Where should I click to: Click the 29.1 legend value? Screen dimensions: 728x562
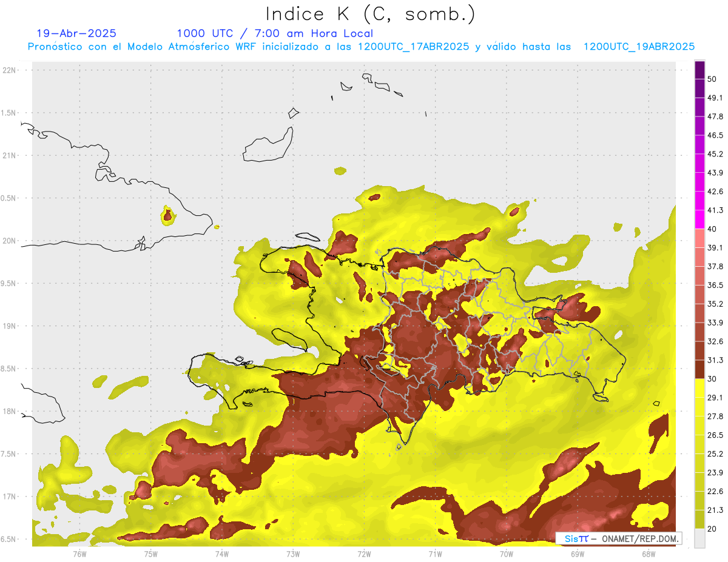(716, 398)
